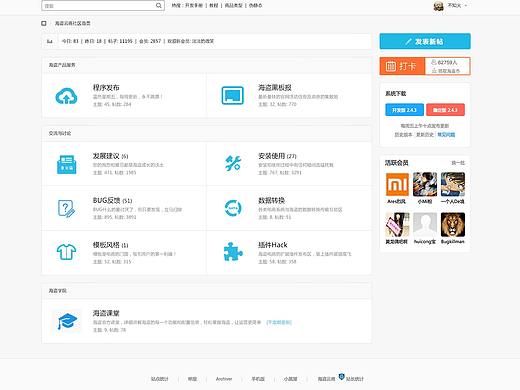Image resolution: width=520 pixels, height=390 pixels.
Task: Click the blue bracketed link in 海盗课堂 description
Action: [279, 322]
